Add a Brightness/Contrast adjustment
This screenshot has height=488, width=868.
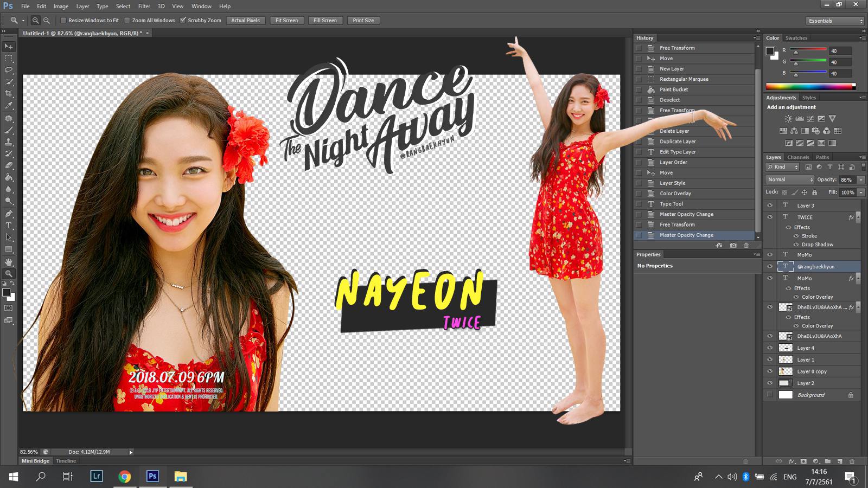[788, 119]
